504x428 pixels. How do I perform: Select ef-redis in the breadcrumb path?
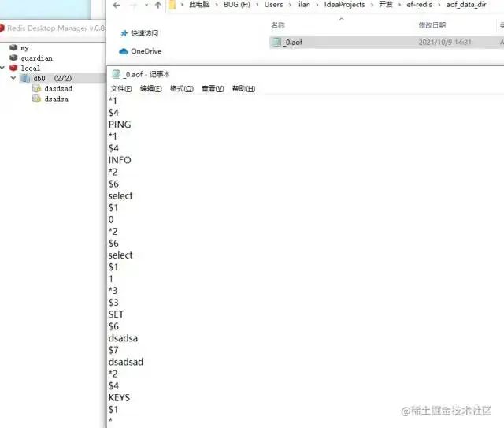(x=419, y=5)
